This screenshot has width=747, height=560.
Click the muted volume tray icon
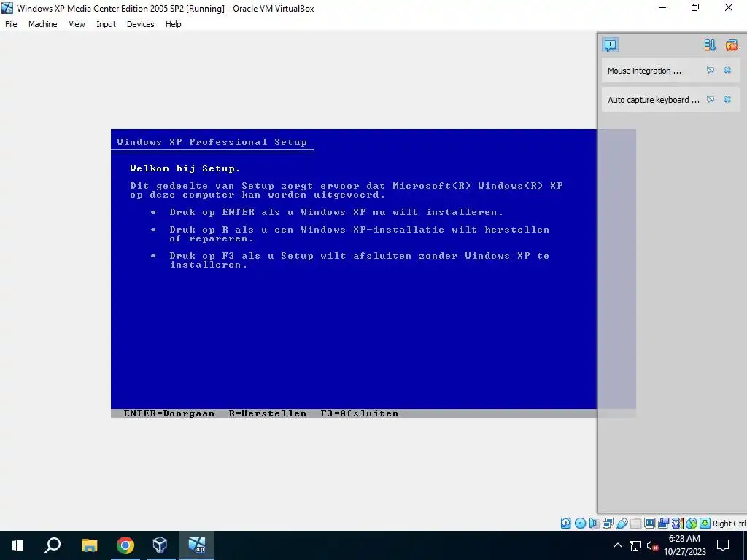point(653,545)
